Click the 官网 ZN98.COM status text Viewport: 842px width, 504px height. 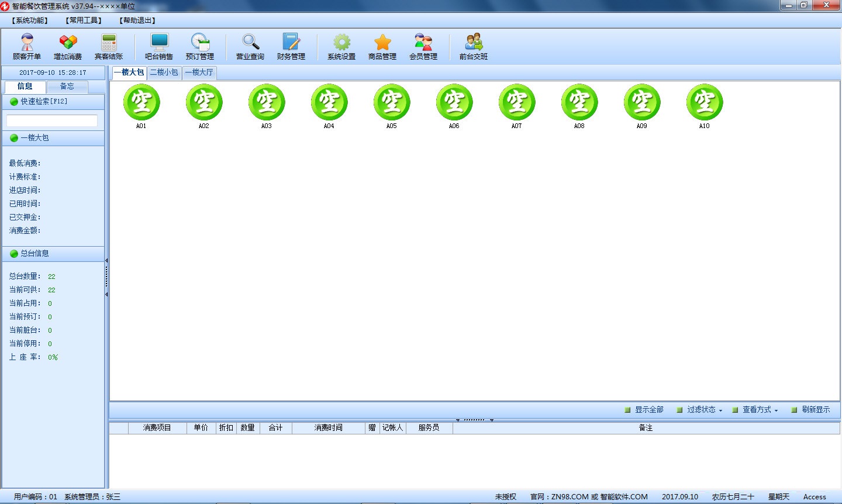(x=589, y=497)
